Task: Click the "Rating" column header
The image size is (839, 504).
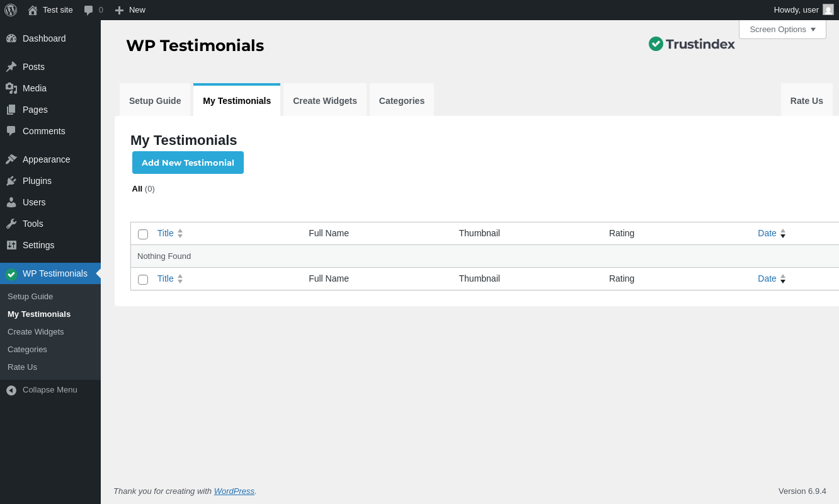Action: point(622,233)
